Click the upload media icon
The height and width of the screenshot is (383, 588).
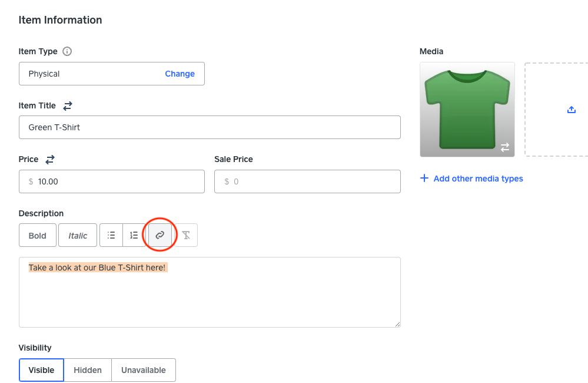pos(571,110)
